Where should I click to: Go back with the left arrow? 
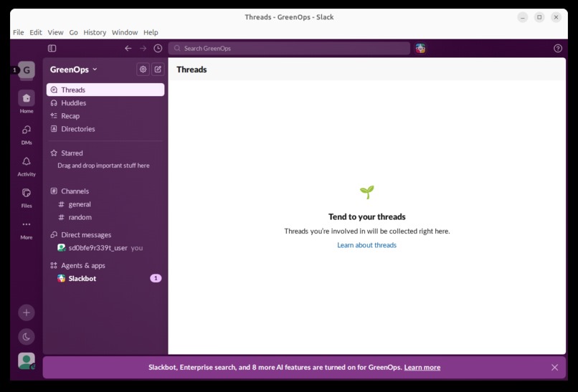click(128, 48)
